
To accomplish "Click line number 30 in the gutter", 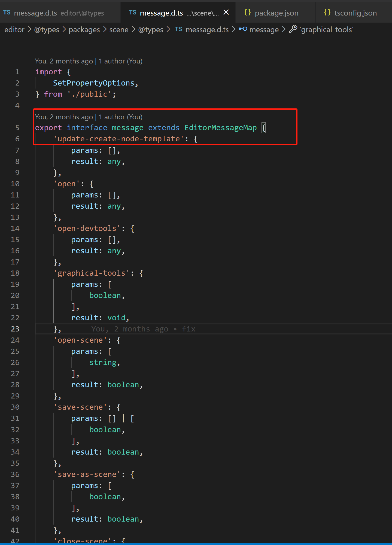I will coord(15,407).
